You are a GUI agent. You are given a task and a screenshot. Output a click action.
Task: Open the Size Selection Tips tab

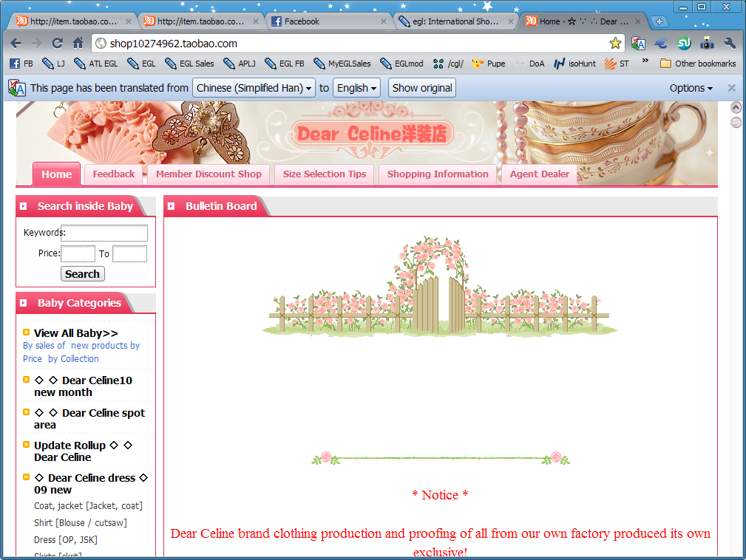[x=325, y=174]
